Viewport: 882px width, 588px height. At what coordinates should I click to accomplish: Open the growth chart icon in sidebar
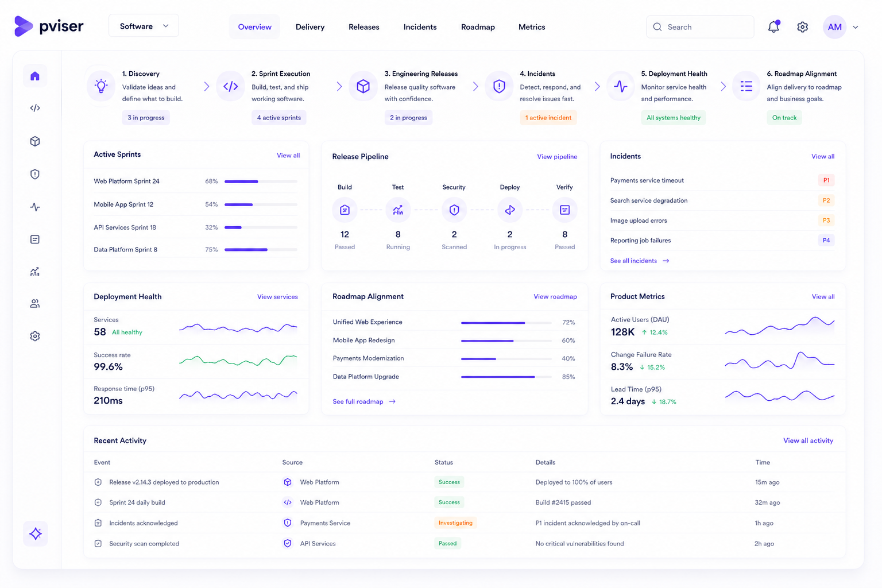click(35, 272)
